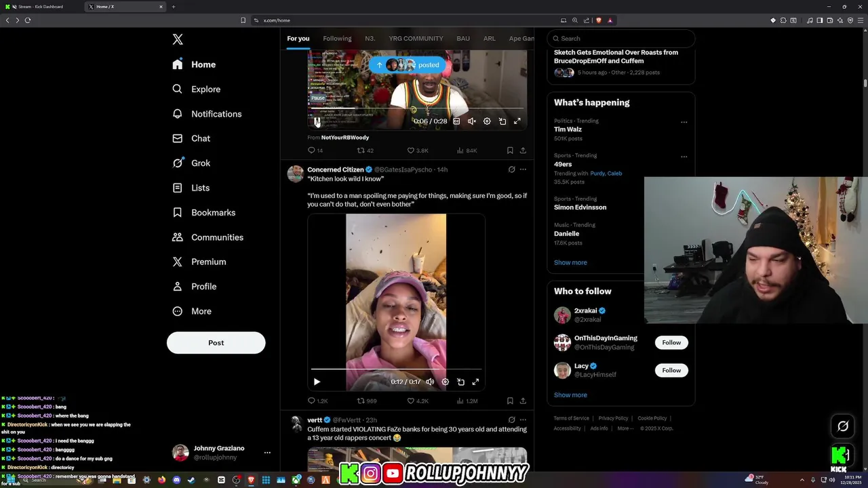
Task: Open the NotYourRBWoody source link
Action: tap(345, 138)
